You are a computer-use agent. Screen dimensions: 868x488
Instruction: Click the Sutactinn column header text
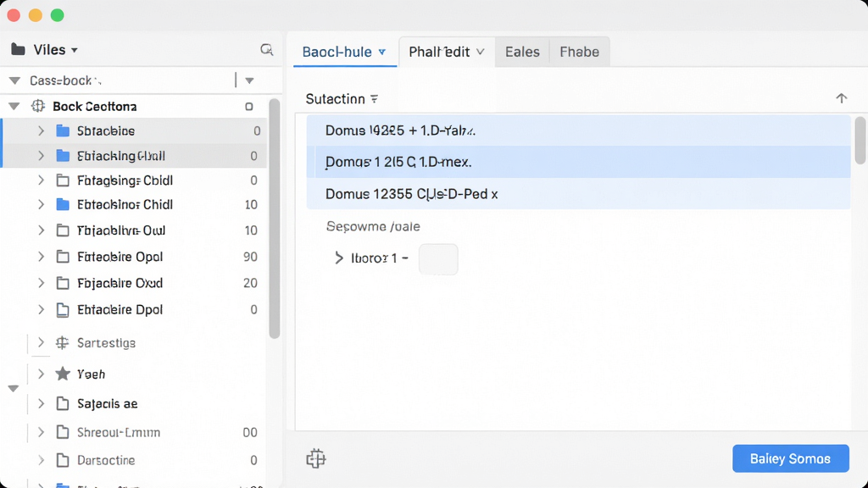point(336,99)
